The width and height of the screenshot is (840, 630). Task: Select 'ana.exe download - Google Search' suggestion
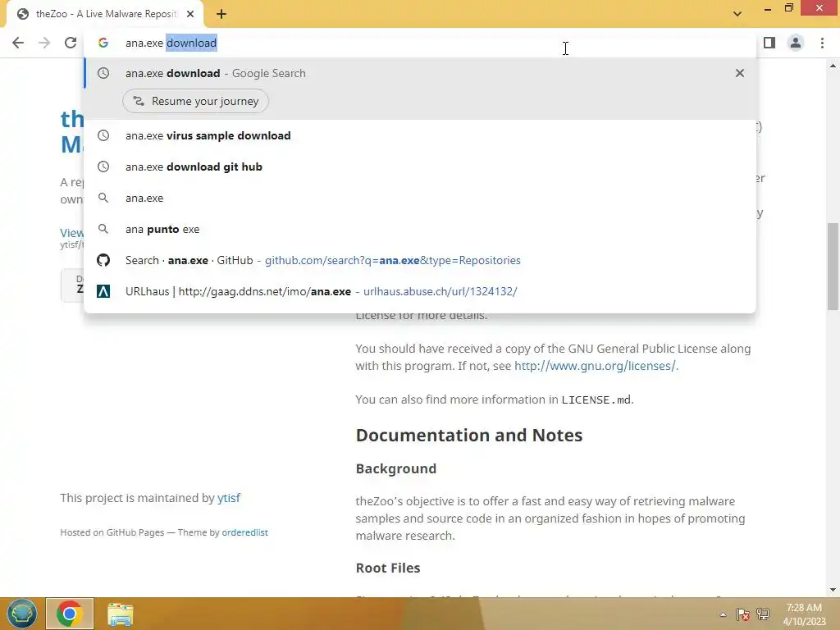(420, 73)
